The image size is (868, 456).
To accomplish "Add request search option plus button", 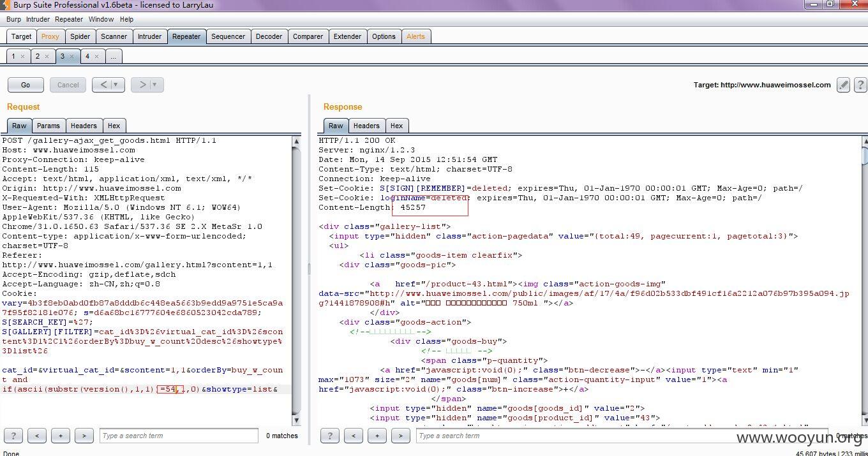I will [61, 436].
